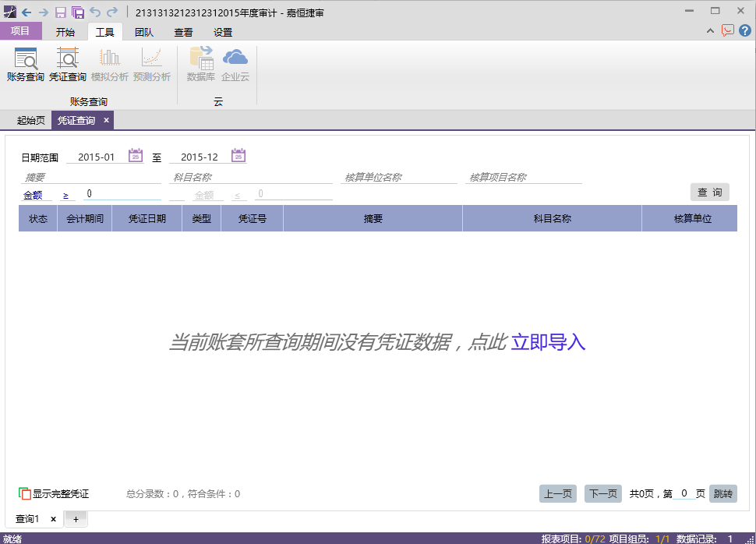Sort by the 科目名称 column header
Viewport: 756px width, 544px height.
pos(552,218)
